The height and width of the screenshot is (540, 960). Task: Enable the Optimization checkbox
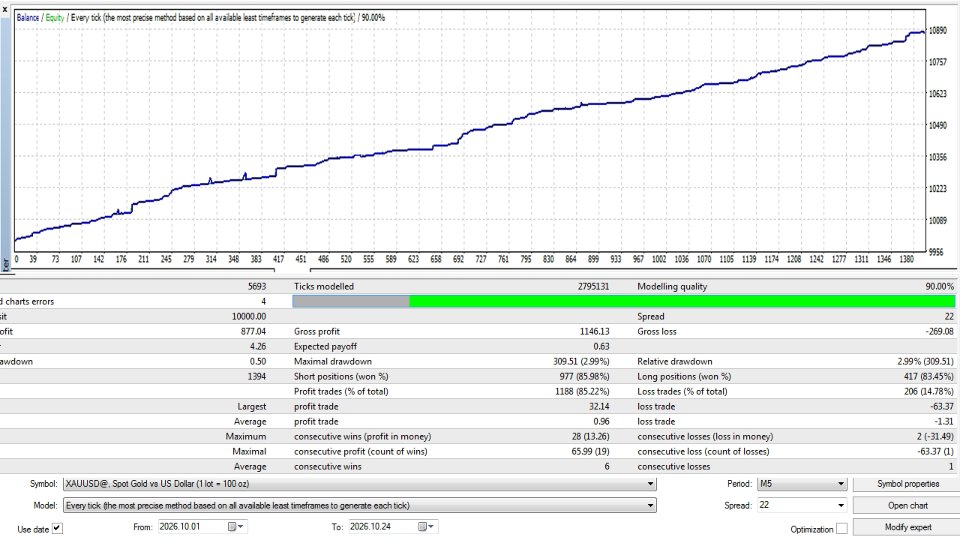click(x=842, y=528)
